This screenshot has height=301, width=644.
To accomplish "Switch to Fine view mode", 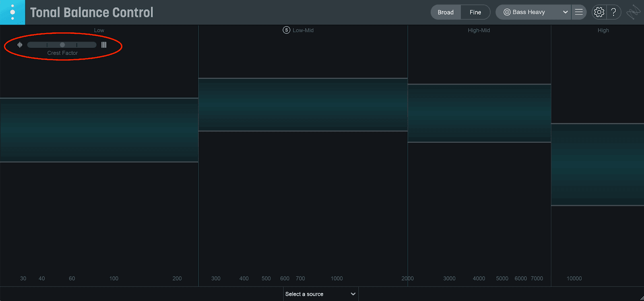I will (475, 12).
